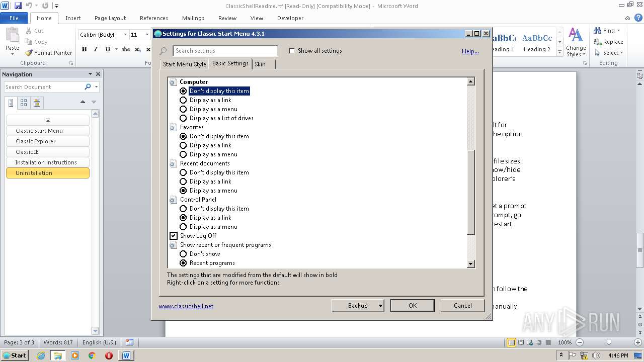Open the Backup dropdown button
The image size is (644, 362).
click(x=358, y=305)
